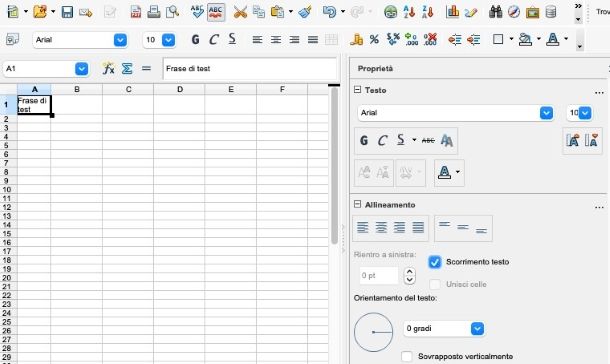
Task: Click the Function equals sign icon
Action: [146, 68]
